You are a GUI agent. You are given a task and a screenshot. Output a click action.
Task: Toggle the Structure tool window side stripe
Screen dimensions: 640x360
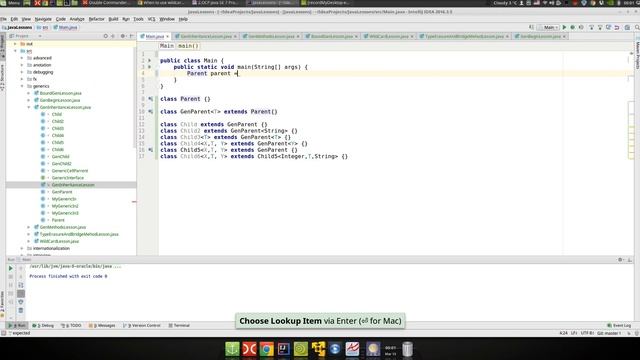(2, 77)
